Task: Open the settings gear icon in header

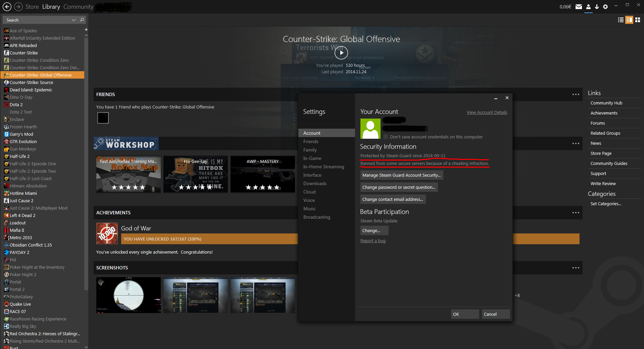Action: click(605, 7)
